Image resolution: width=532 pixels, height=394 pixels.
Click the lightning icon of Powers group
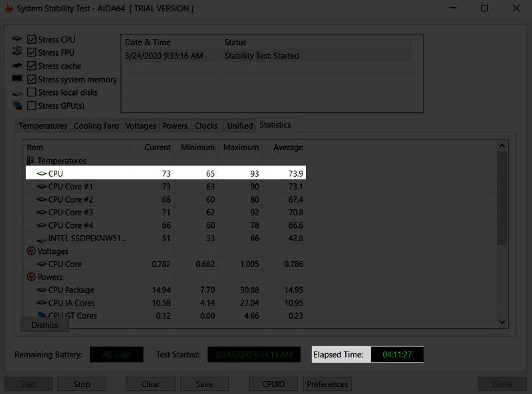(x=31, y=276)
